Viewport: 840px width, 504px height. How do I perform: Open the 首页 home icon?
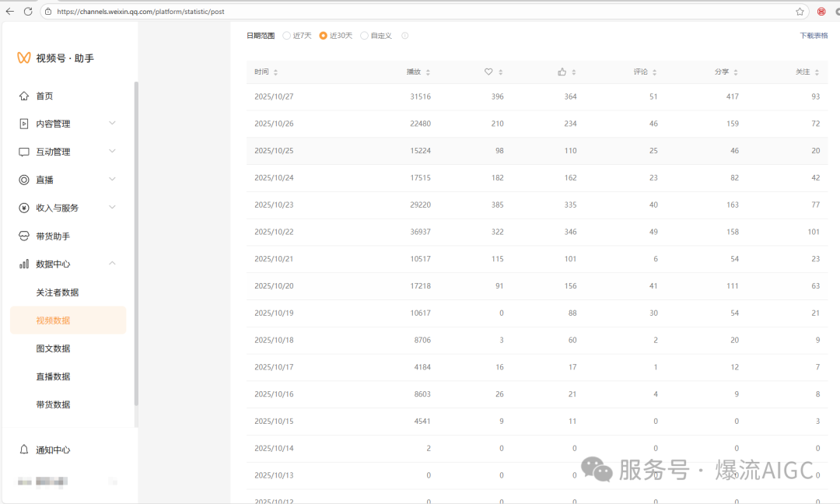24,96
